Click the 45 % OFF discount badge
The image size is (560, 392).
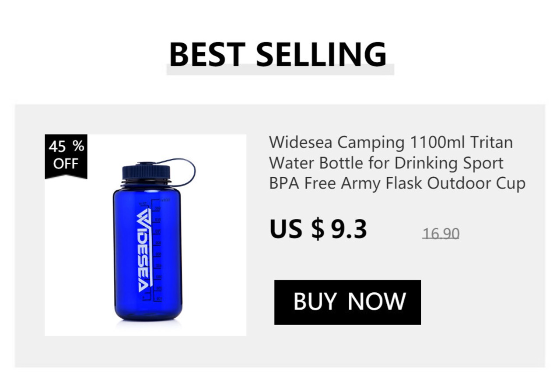pyautogui.click(x=66, y=157)
